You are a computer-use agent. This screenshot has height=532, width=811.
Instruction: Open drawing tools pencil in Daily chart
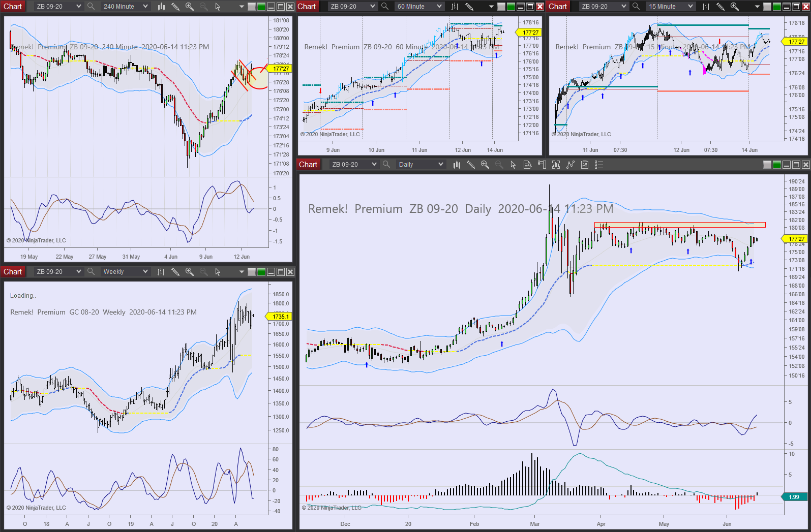click(471, 165)
